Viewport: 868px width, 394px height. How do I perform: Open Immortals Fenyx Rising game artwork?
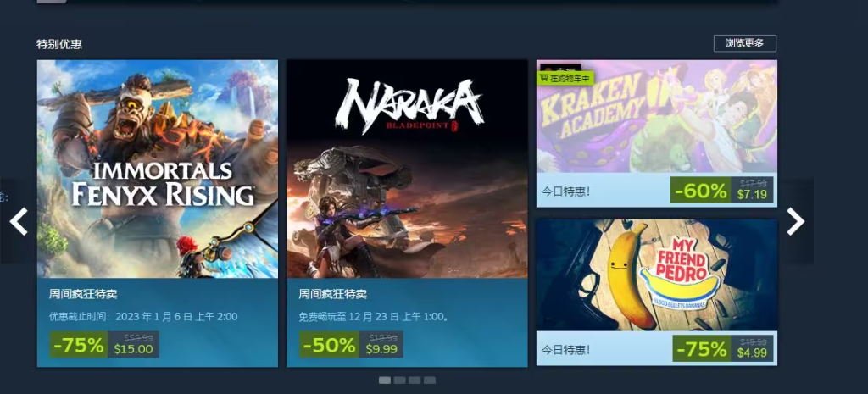pyautogui.click(x=157, y=169)
